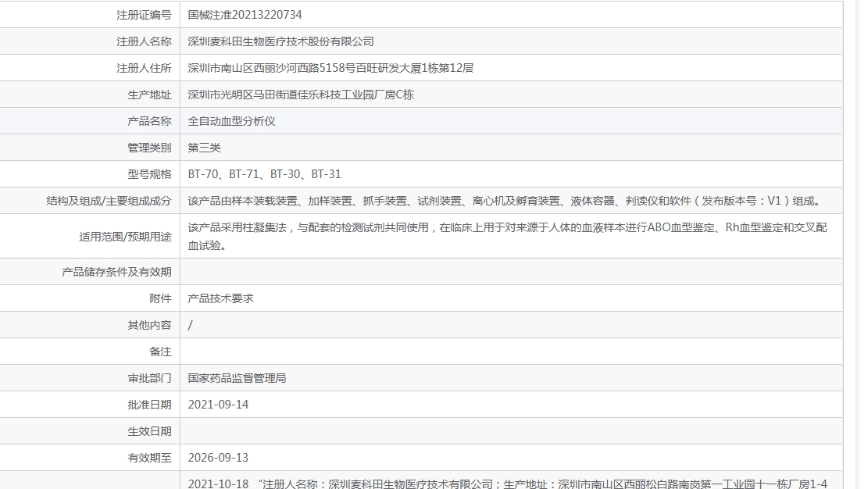Select the change record dated 2021-10-18
Image resolution: width=868 pixels, height=489 pixels.
[507, 484]
